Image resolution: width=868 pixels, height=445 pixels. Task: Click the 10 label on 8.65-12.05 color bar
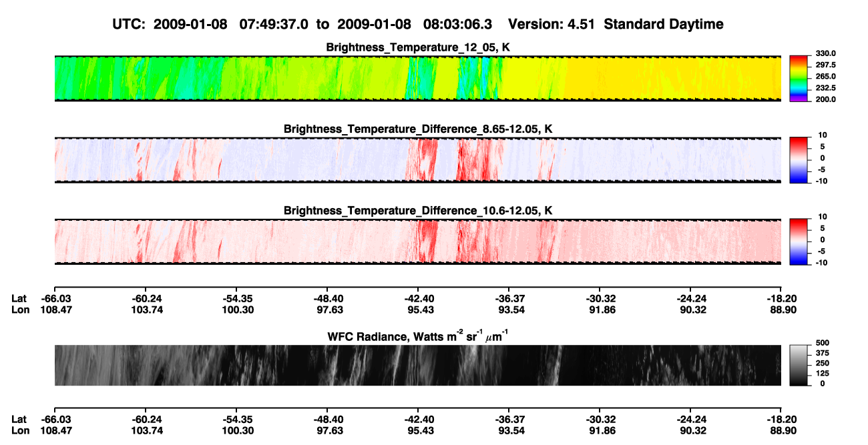[822, 135]
